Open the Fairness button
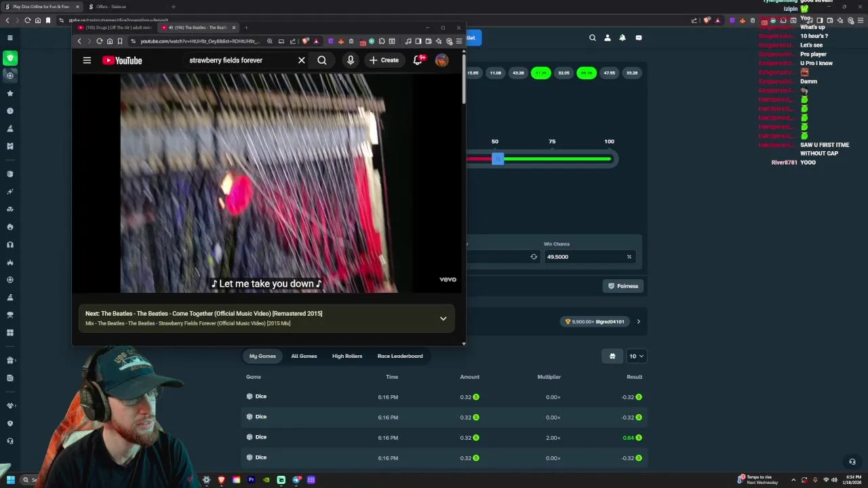 pos(623,286)
